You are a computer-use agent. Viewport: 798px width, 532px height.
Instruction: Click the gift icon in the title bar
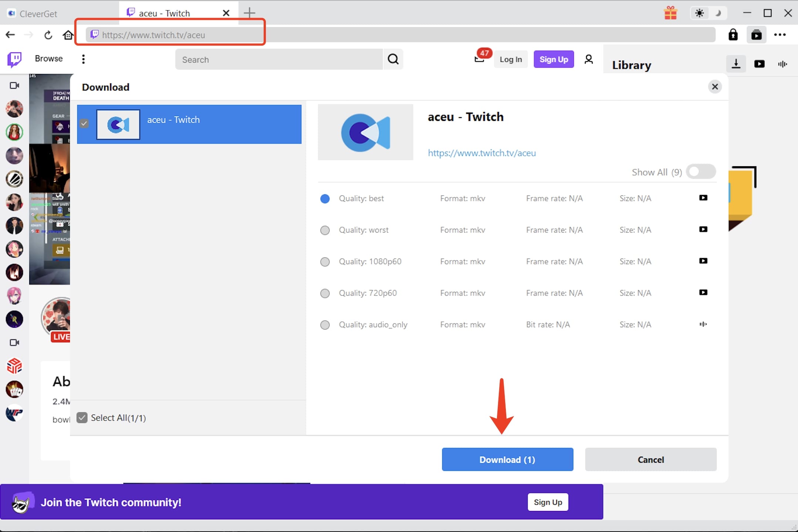click(670, 13)
